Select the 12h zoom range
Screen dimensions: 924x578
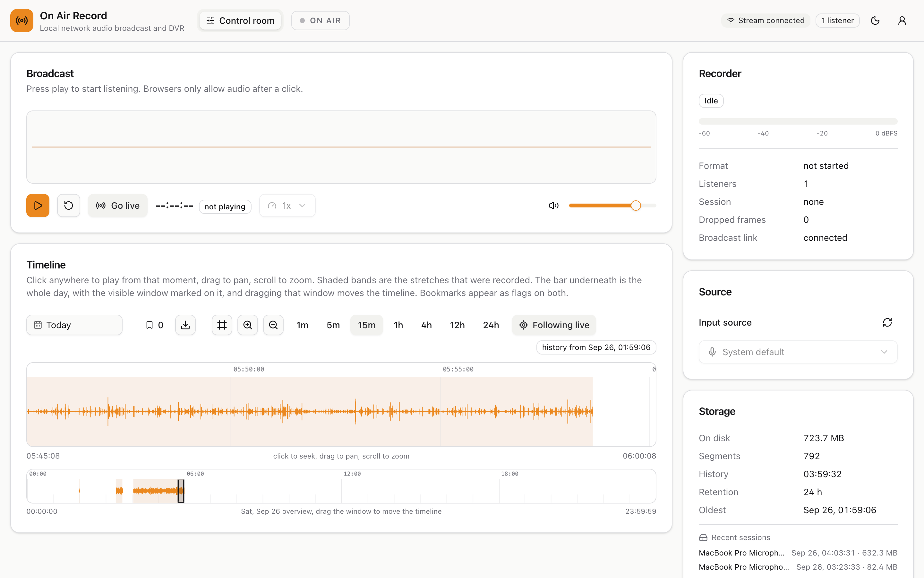click(x=457, y=325)
